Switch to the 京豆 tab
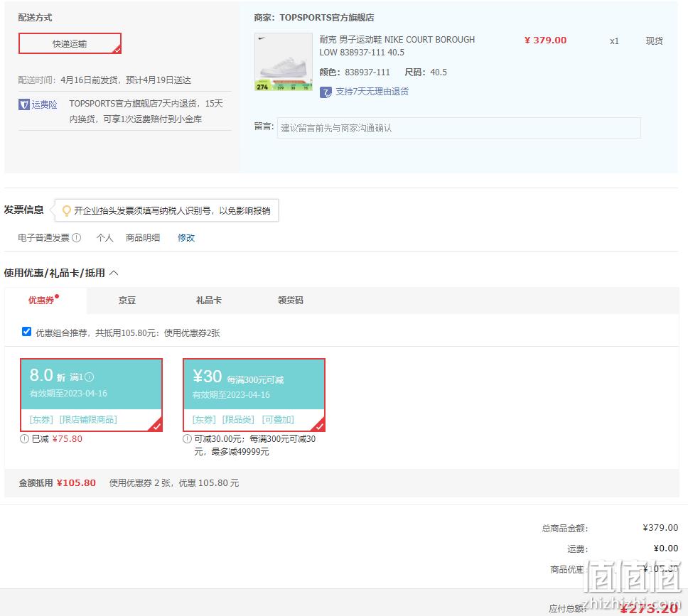The width and height of the screenshot is (688, 616). (127, 300)
